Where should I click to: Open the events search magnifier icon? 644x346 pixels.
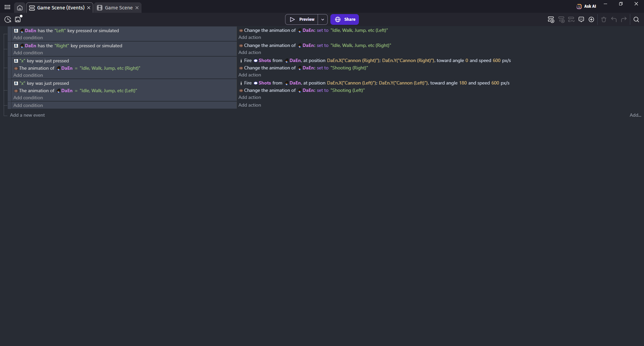click(636, 19)
